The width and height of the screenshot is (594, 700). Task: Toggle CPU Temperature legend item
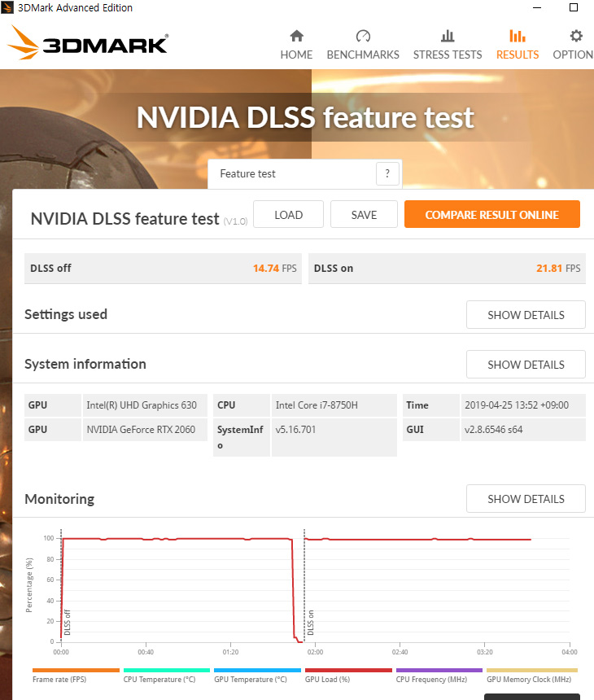click(167, 676)
